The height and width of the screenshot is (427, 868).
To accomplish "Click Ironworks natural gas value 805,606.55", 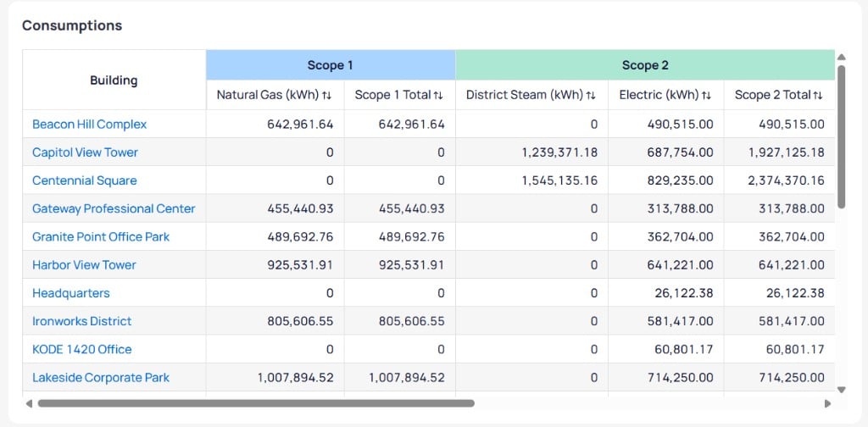I will pyautogui.click(x=301, y=321).
